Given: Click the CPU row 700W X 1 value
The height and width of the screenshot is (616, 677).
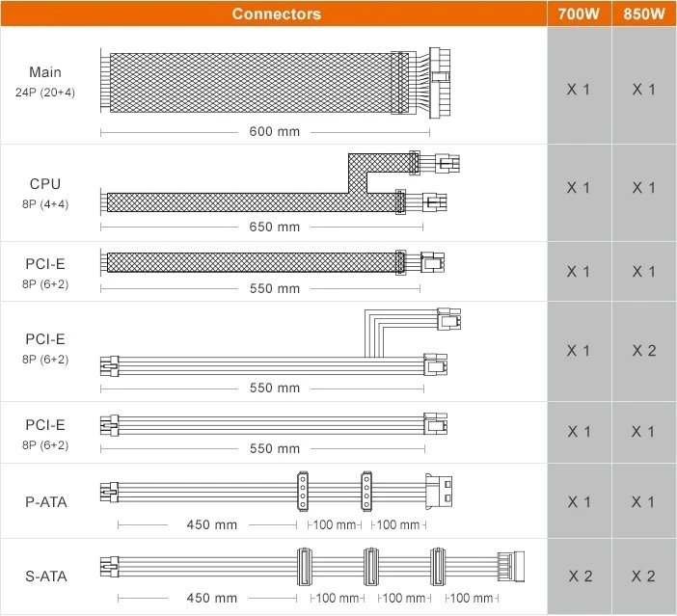Looking at the screenshot, I should (x=578, y=188).
